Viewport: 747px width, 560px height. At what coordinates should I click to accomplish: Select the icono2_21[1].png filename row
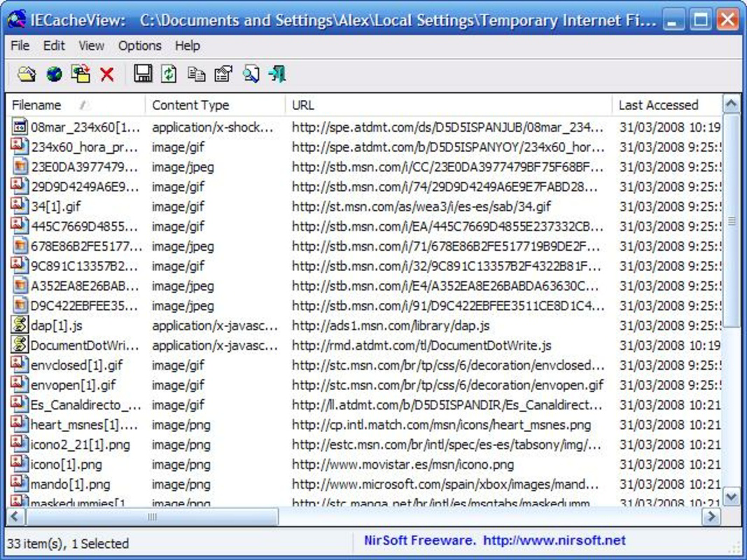pos(80,444)
